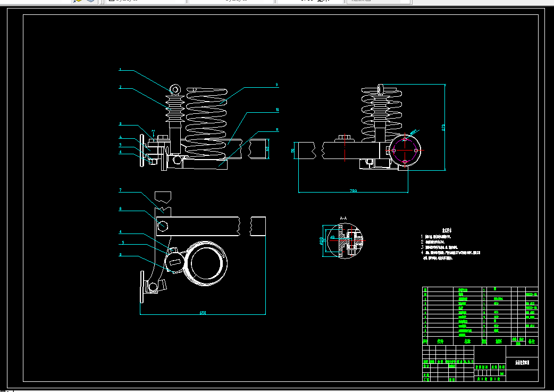554x392 pixels.
Task: Select the 60 thickness dimension in front view
Action: pos(267,149)
